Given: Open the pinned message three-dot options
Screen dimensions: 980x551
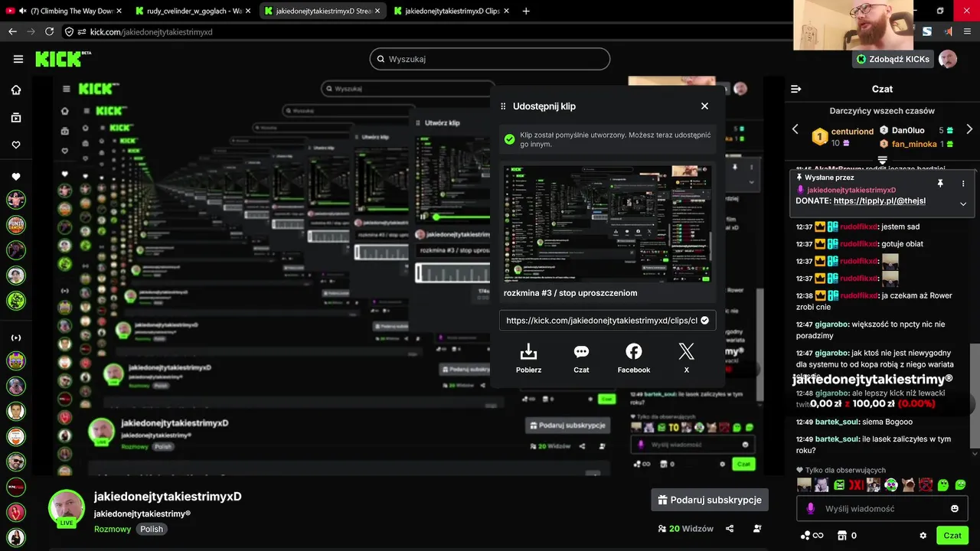Looking at the screenshot, I should pos(963,184).
